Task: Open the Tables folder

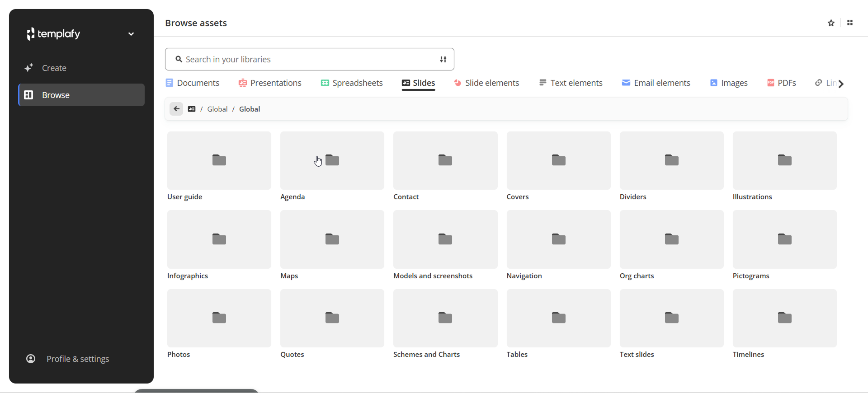Action: (x=559, y=324)
